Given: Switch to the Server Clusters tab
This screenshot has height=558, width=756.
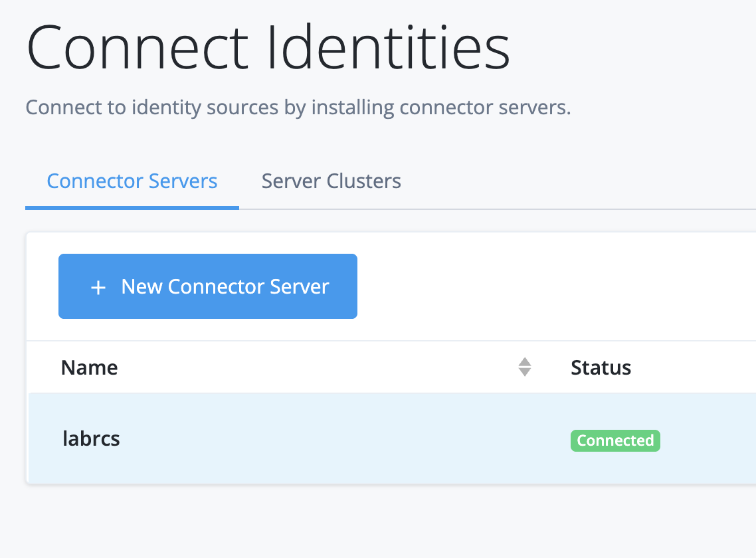Looking at the screenshot, I should click(331, 181).
